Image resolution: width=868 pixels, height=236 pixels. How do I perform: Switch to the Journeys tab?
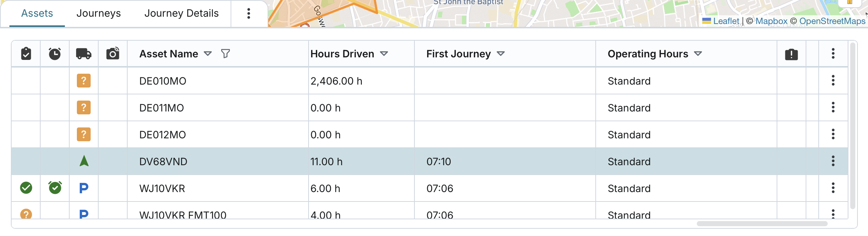(99, 13)
